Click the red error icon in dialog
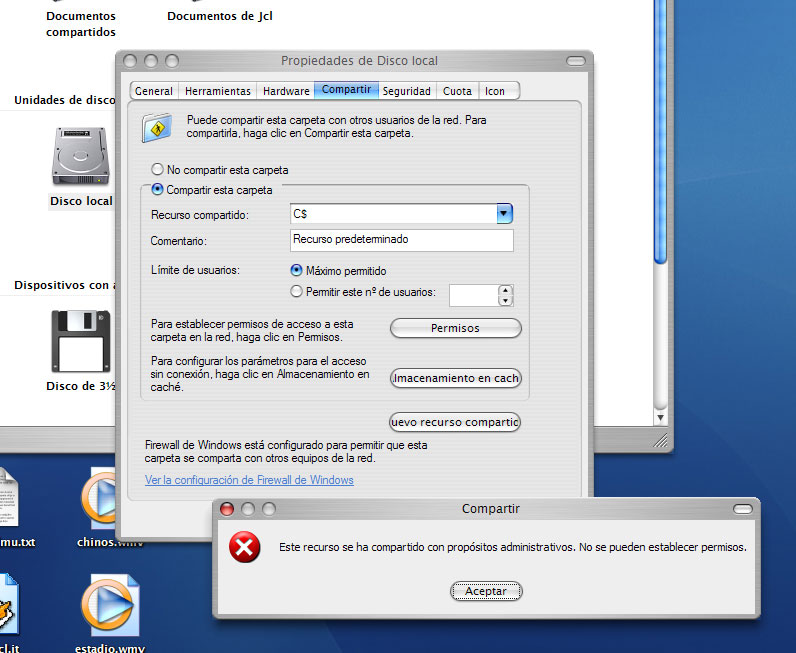The height and width of the screenshot is (653, 796). [245, 547]
